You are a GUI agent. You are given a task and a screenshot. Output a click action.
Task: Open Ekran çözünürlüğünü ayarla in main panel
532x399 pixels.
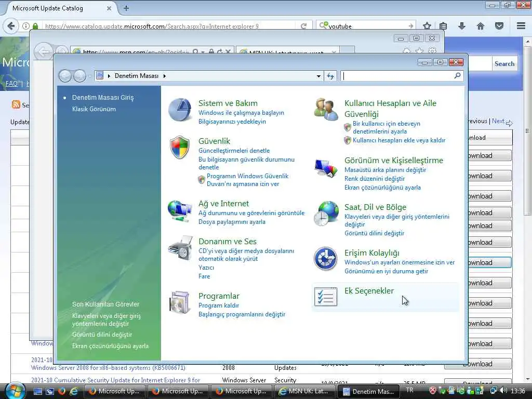point(383,188)
